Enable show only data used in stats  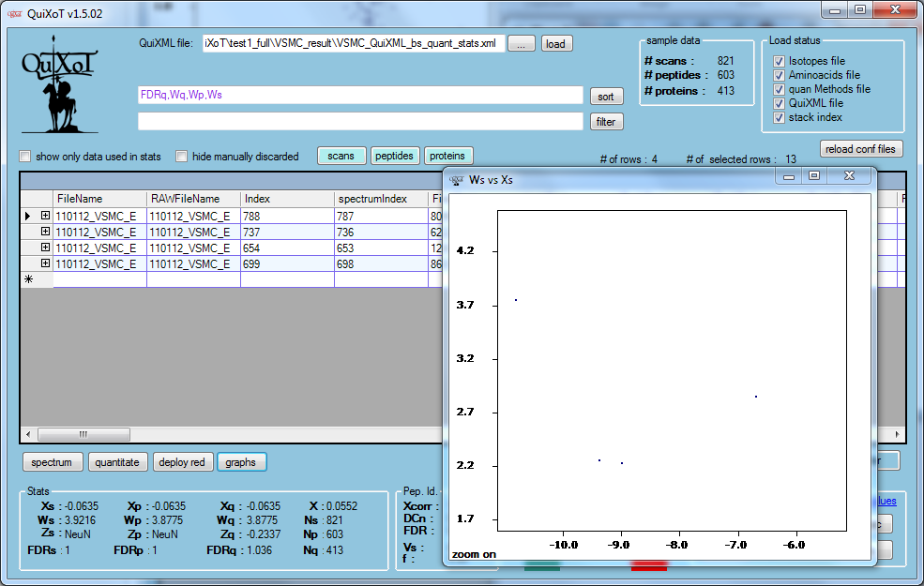(26, 157)
